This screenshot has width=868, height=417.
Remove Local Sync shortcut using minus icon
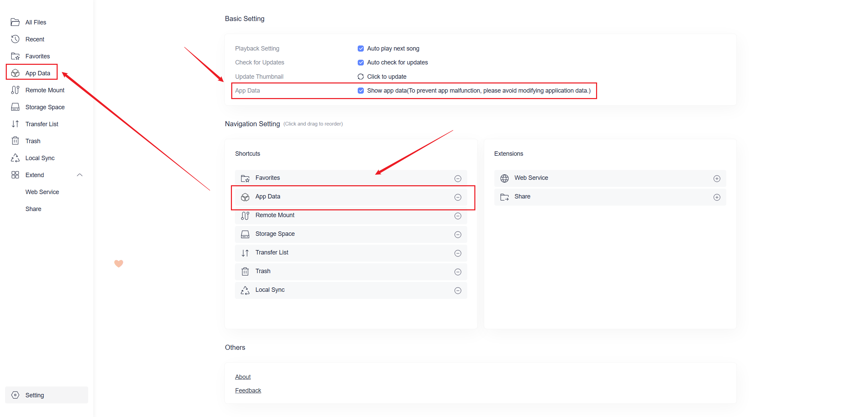458,290
